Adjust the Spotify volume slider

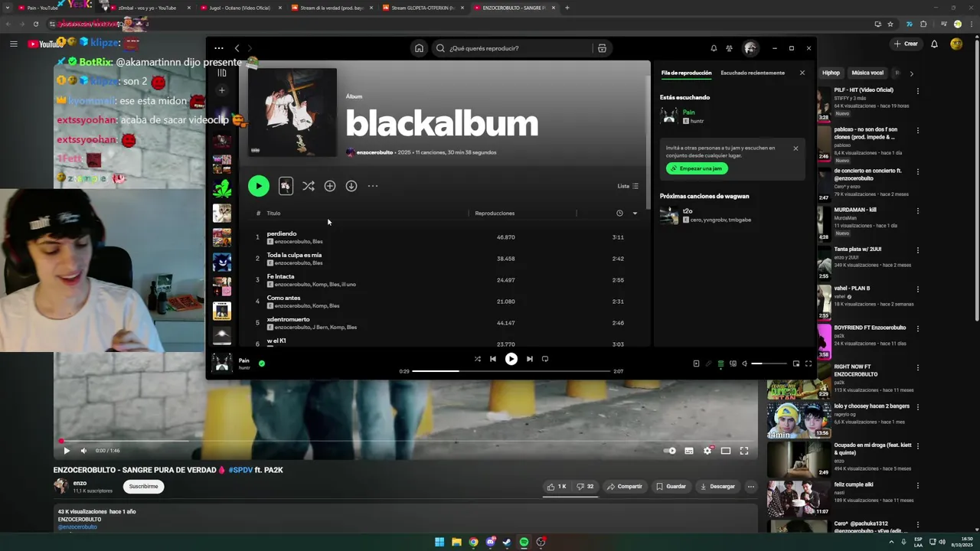(x=769, y=364)
